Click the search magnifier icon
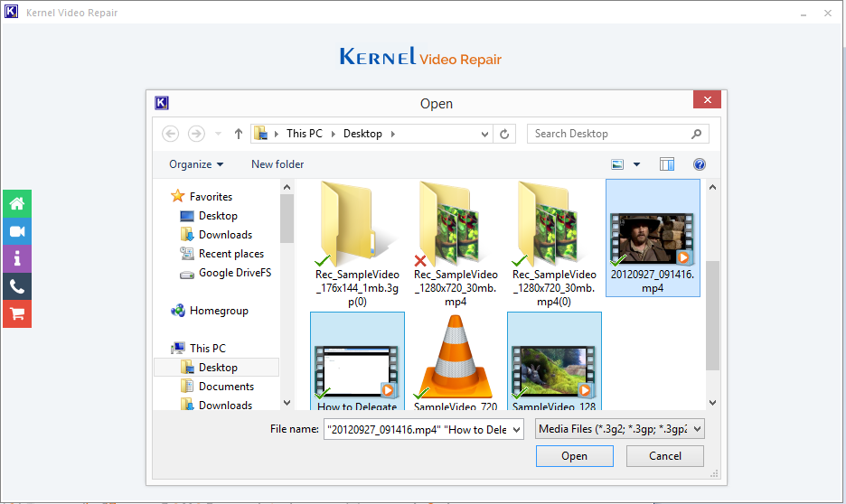This screenshot has width=846, height=504. (697, 134)
